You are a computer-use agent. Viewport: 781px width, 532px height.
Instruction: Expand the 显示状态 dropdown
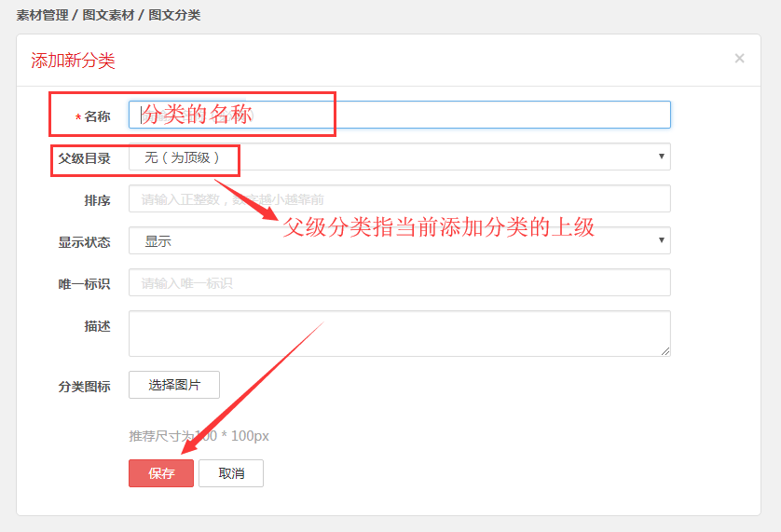click(399, 241)
